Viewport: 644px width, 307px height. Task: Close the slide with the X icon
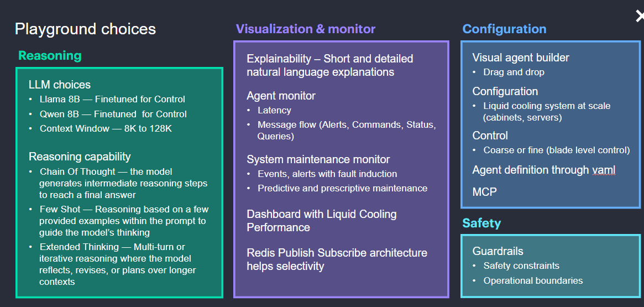[640, 17]
